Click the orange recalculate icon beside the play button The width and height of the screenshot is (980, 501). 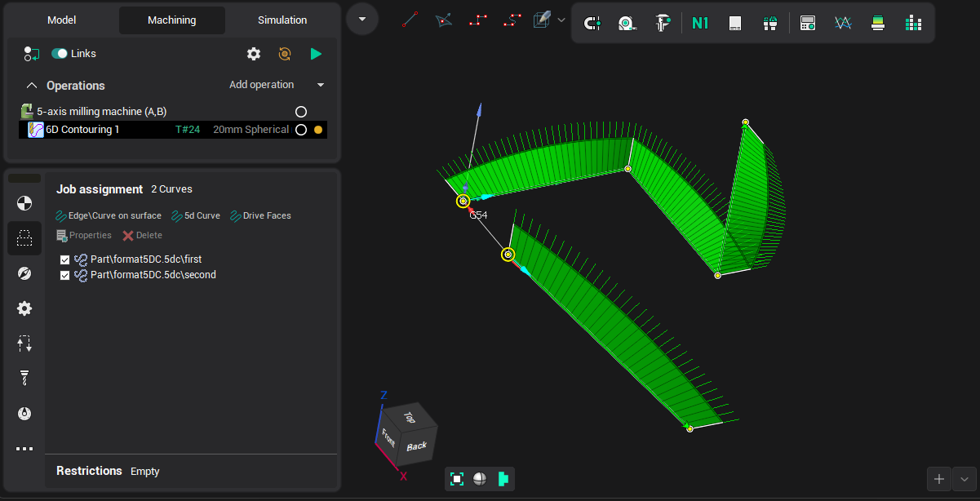(285, 54)
